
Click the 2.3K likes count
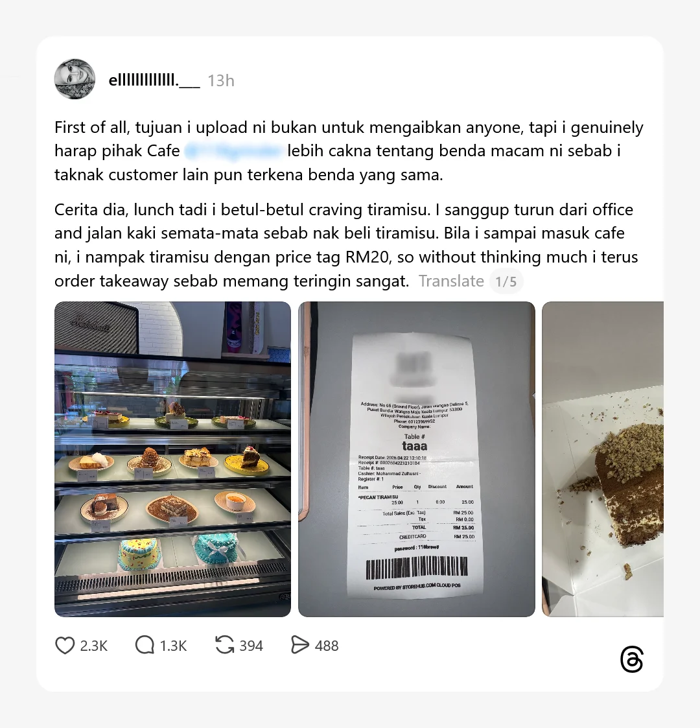pyautogui.click(x=94, y=646)
